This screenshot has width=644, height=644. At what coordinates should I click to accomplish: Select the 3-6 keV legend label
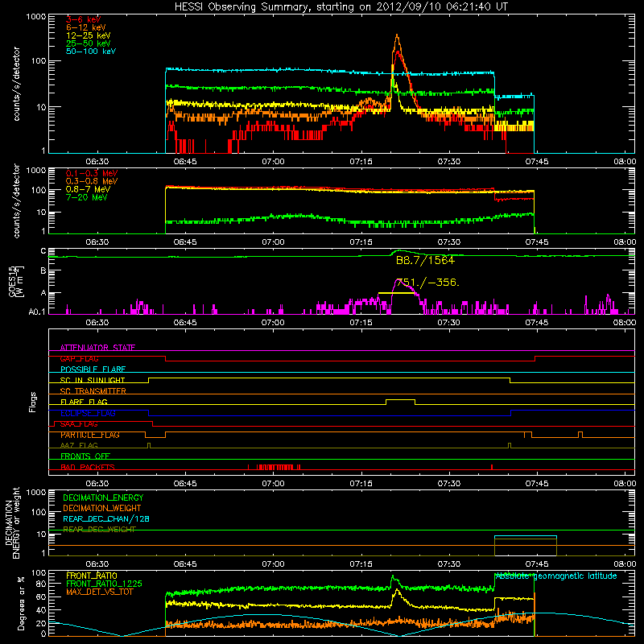click(x=84, y=19)
